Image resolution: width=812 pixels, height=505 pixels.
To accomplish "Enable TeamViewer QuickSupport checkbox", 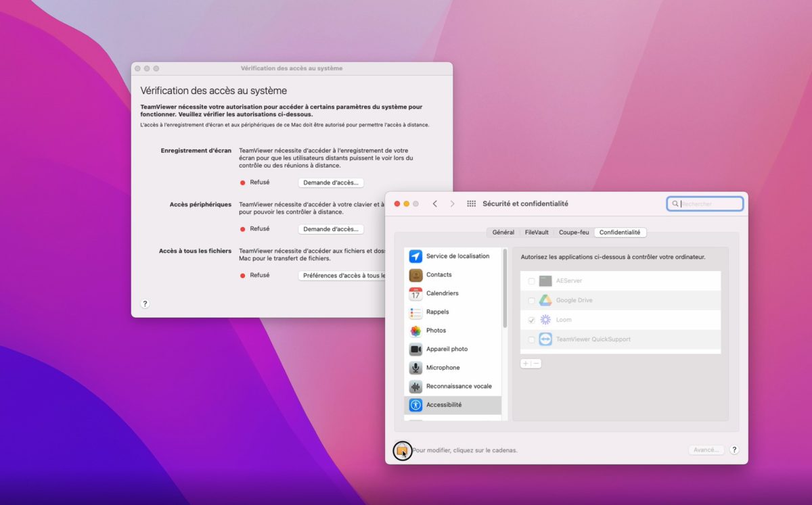I will click(531, 339).
